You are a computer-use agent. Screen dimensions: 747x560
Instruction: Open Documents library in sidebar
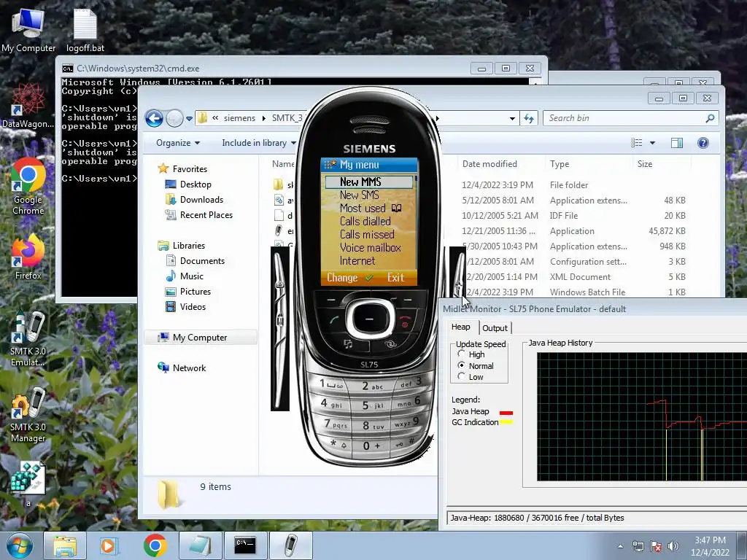coord(195,261)
